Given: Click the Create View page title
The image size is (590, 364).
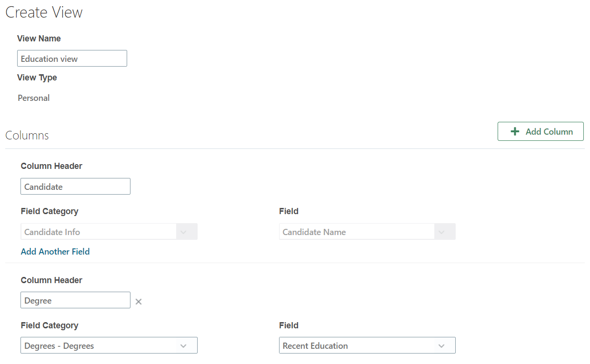Looking at the screenshot, I should [44, 12].
